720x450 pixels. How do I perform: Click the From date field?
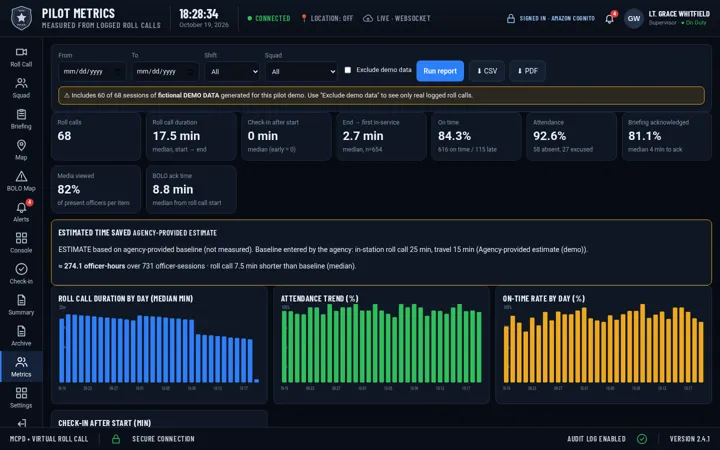click(x=92, y=72)
